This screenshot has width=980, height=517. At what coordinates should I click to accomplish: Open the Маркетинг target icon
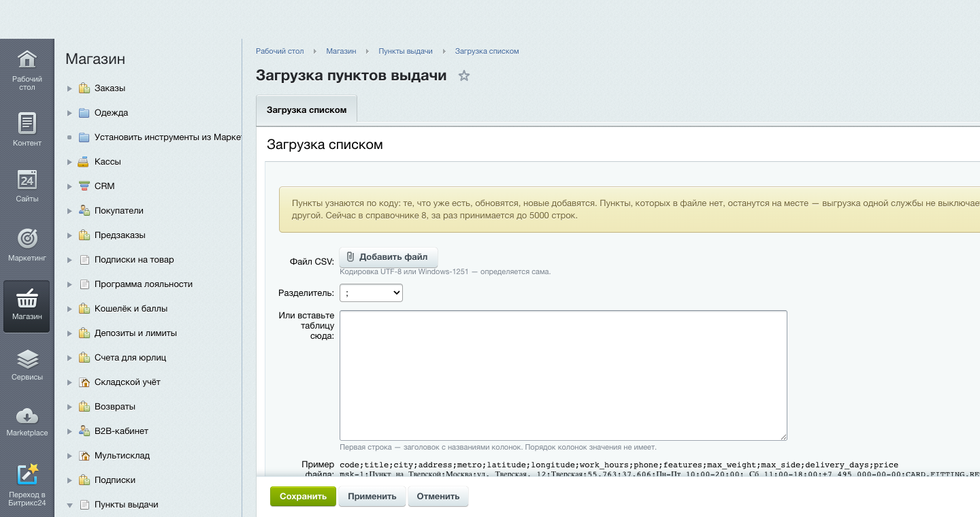pos(27,238)
